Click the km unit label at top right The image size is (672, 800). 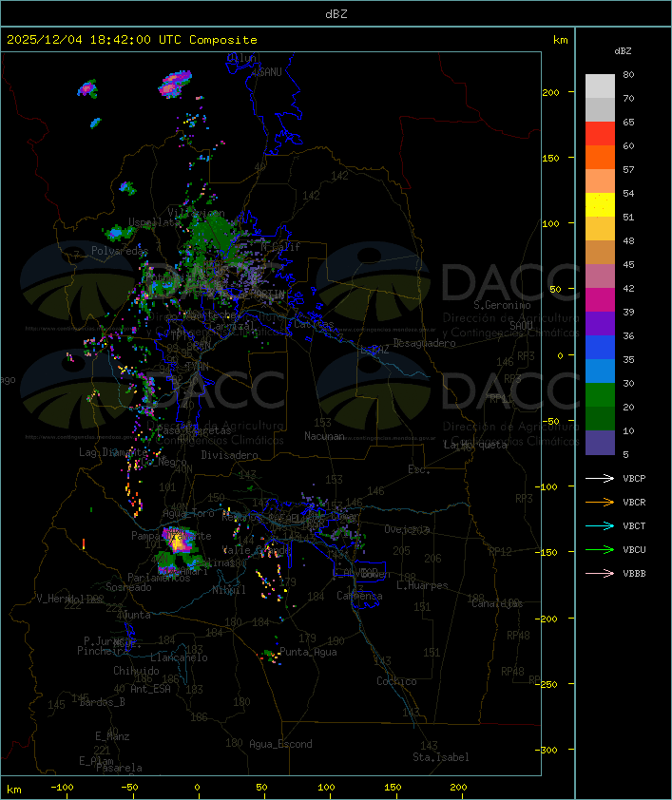(x=560, y=40)
